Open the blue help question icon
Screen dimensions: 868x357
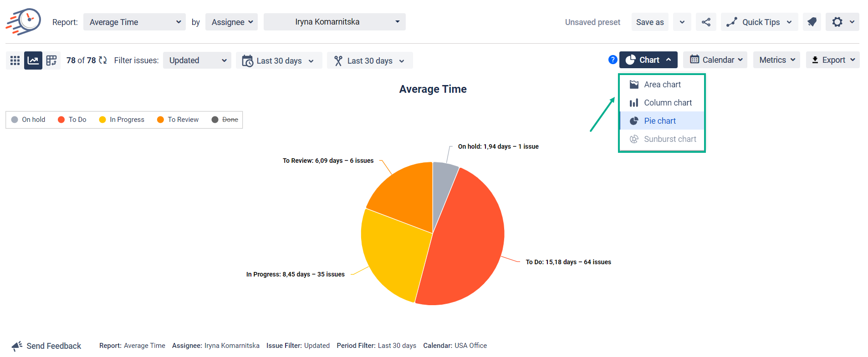click(x=613, y=60)
